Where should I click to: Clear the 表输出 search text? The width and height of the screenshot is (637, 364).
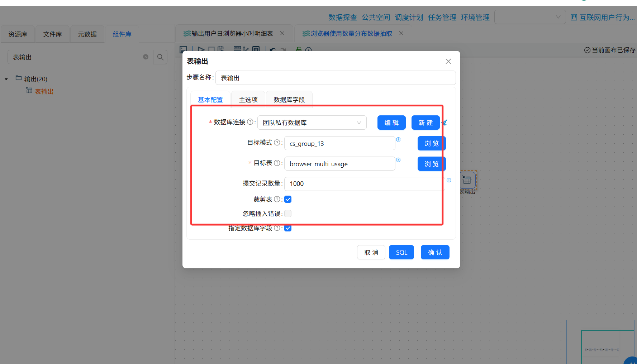pyautogui.click(x=146, y=57)
